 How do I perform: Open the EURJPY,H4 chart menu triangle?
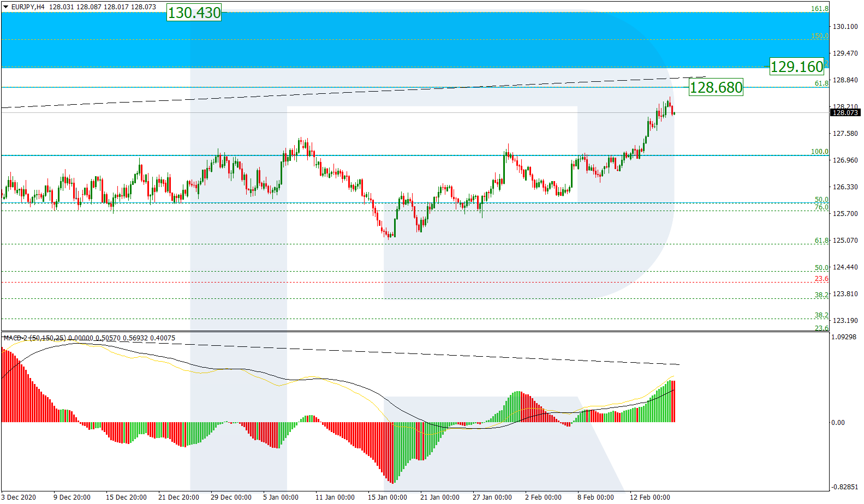(x=6, y=7)
